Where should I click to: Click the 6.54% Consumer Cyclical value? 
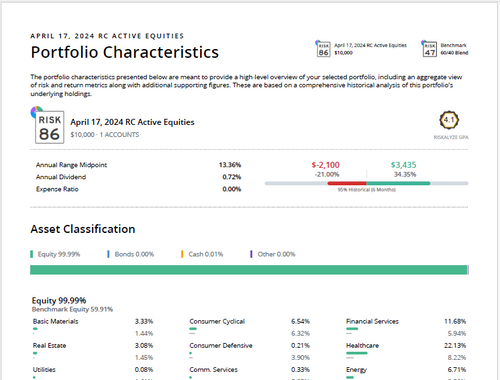(300, 322)
